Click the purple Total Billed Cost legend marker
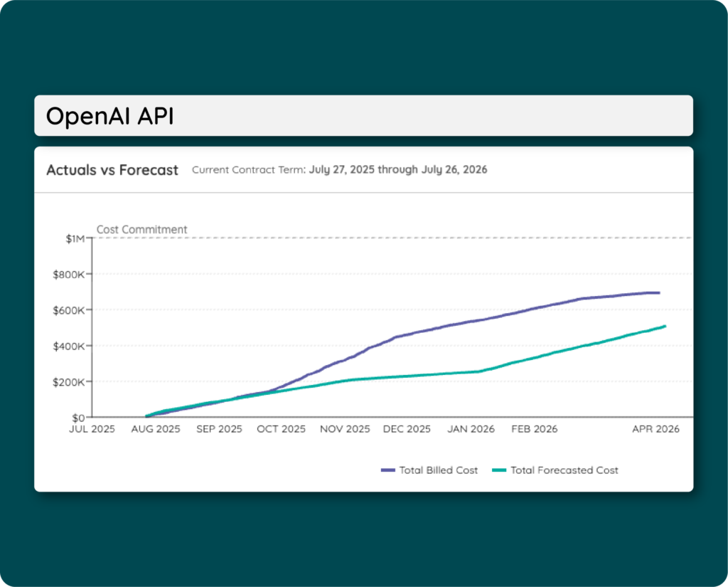 click(x=387, y=470)
